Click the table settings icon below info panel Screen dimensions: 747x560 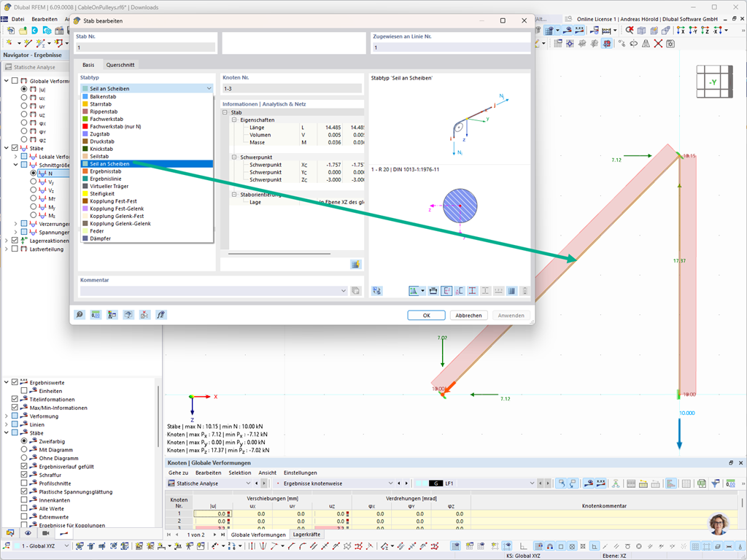pyautogui.click(x=355, y=264)
